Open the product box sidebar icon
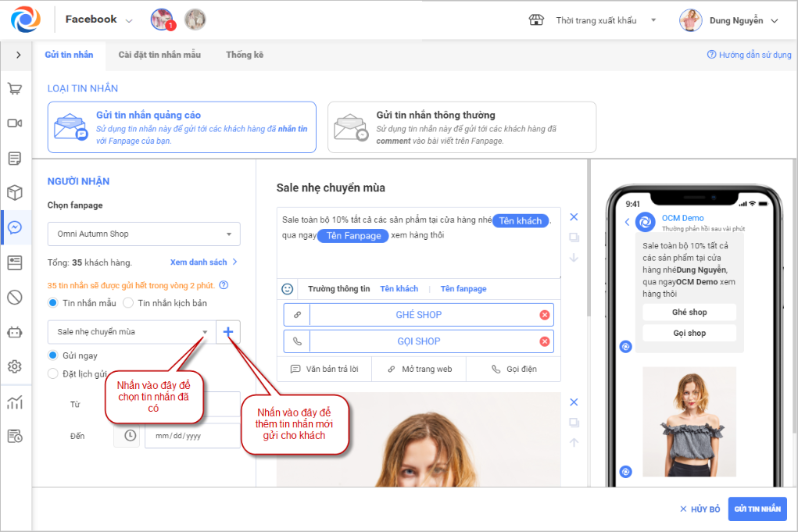Image resolution: width=798 pixels, height=532 pixels. pyautogui.click(x=15, y=193)
